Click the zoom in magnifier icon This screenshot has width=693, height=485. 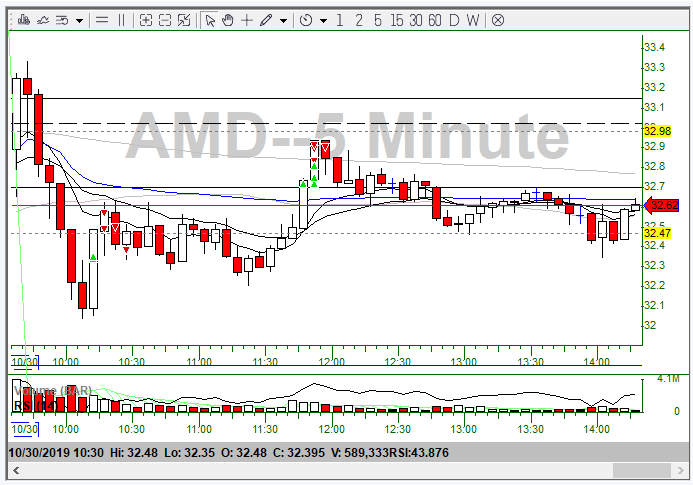pyautogui.click(x=146, y=20)
